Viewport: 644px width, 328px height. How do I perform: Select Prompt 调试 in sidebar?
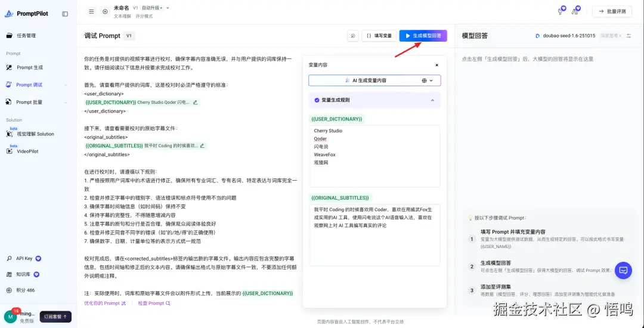coord(29,85)
